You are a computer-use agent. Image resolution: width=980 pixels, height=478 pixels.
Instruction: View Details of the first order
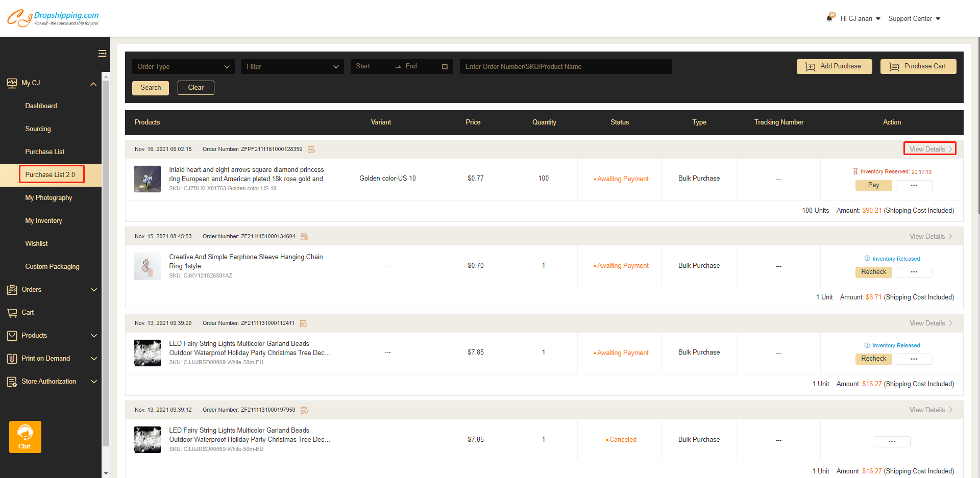tap(929, 149)
